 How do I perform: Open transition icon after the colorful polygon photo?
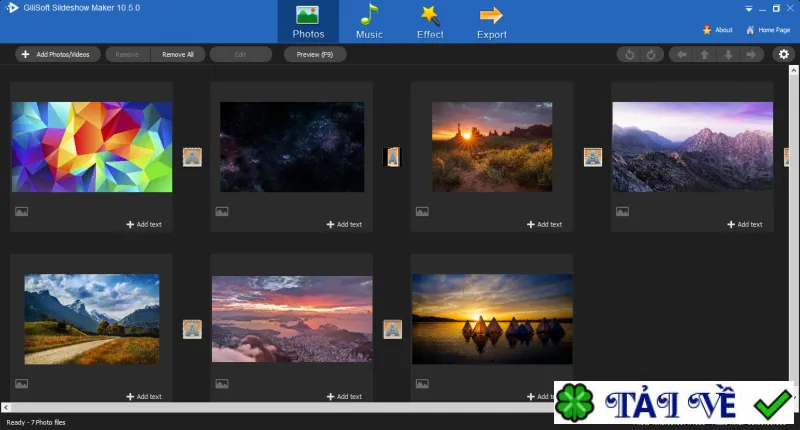point(192,157)
